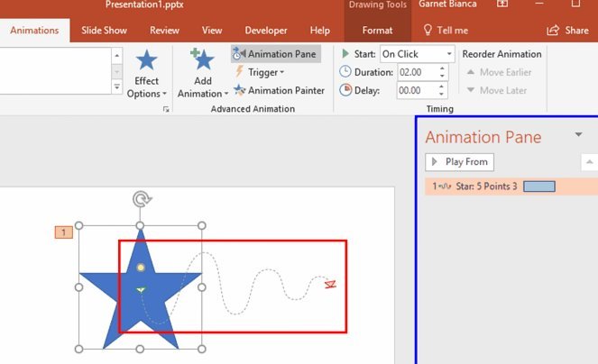Click the Play From button
Screen dimensions: 598x364
point(460,162)
